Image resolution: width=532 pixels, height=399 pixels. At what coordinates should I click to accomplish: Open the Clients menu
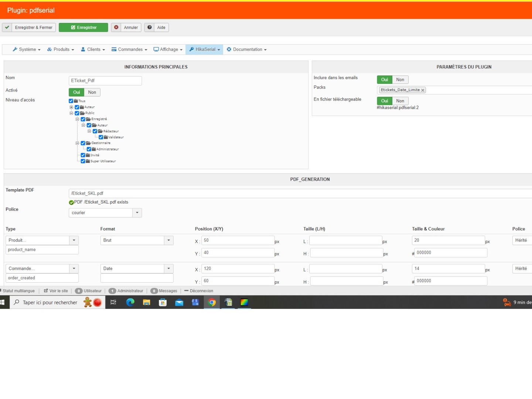click(x=93, y=50)
